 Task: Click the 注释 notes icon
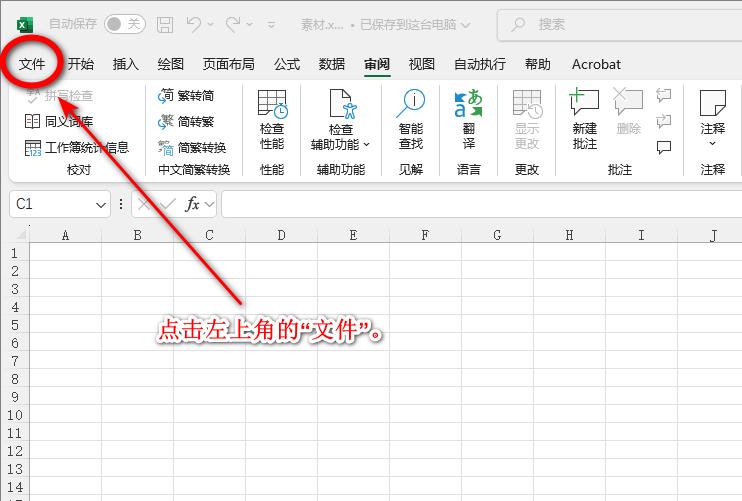712,103
